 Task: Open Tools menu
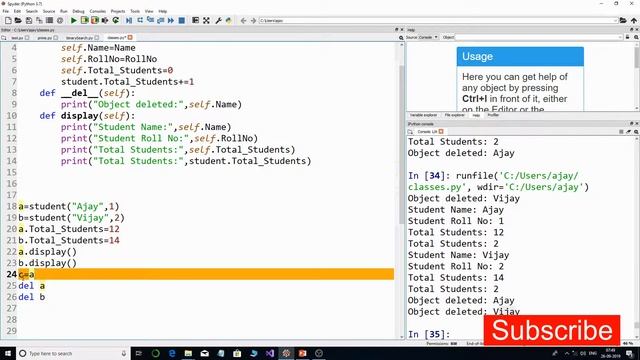click(x=135, y=11)
